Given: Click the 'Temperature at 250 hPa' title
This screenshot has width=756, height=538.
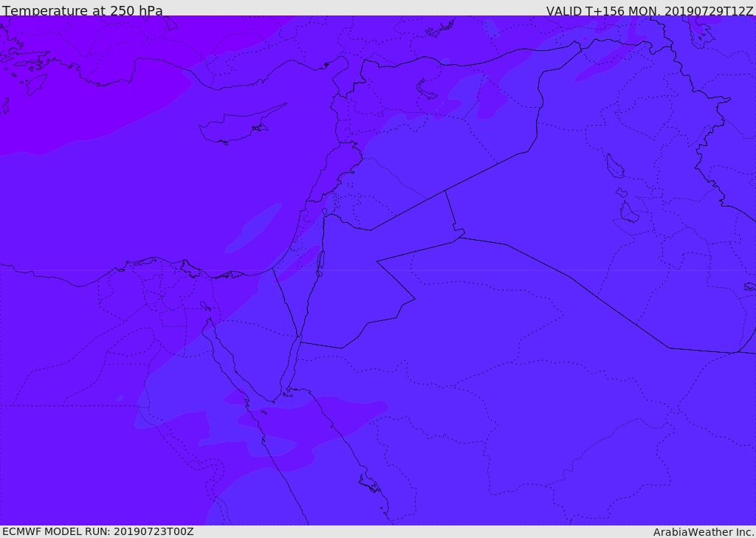Looking at the screenshot, I should pos(83,10).
